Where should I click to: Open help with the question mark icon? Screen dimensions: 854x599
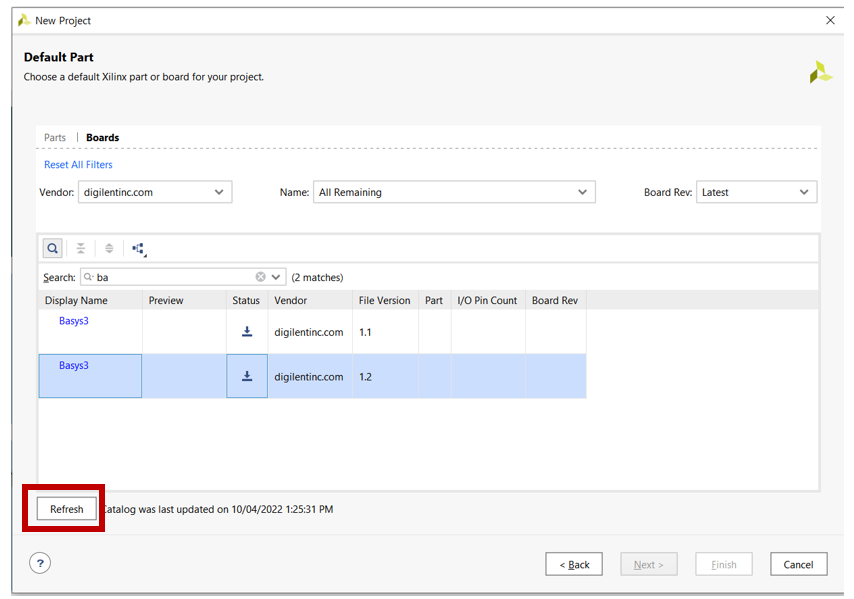(x=40, y=563)
